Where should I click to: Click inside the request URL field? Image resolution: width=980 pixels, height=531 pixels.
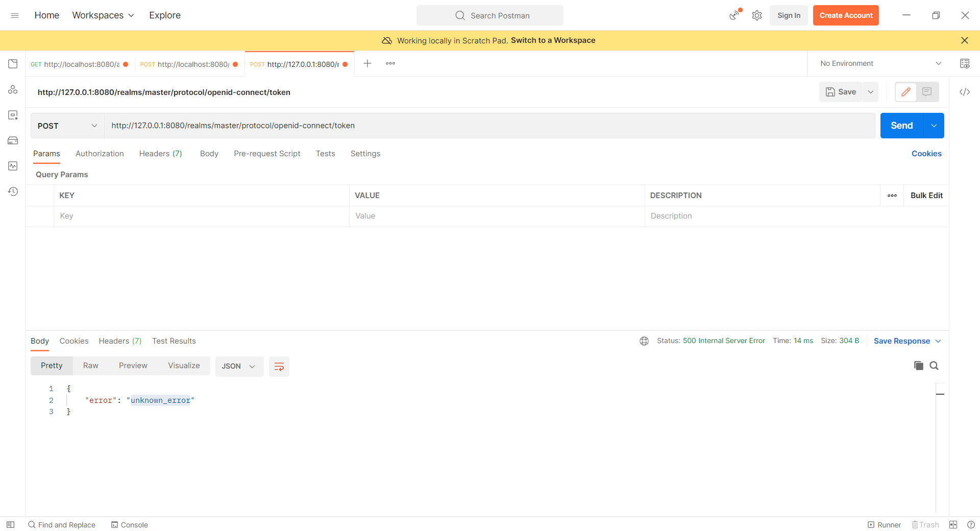tap(459, 126)
